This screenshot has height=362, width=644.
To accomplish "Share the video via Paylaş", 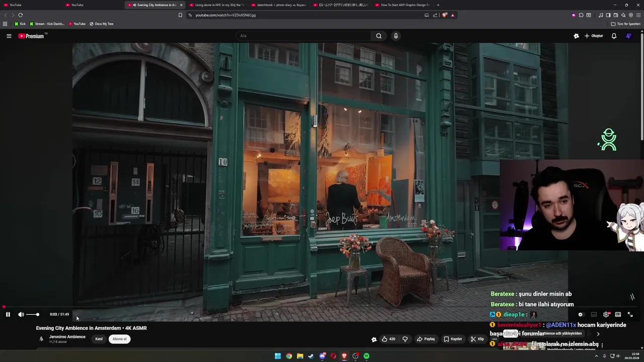I will 426,339.
